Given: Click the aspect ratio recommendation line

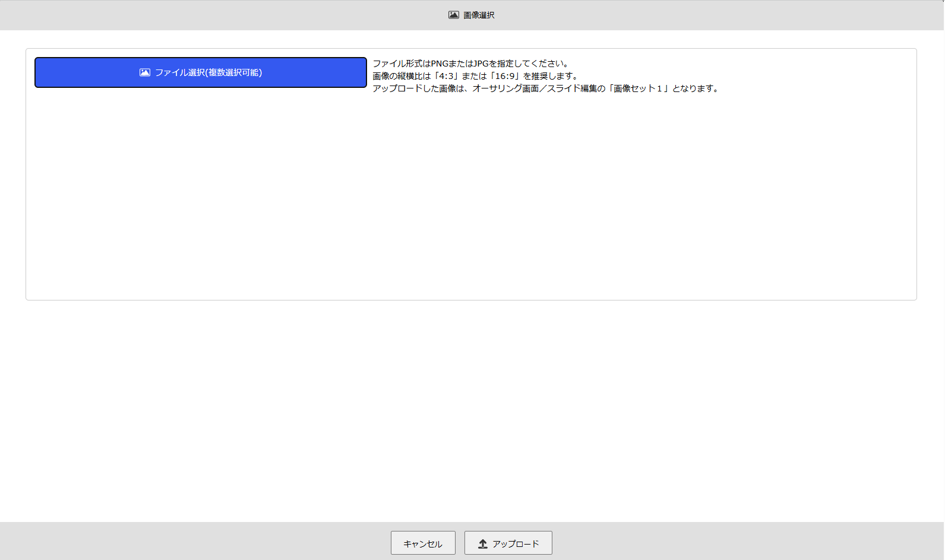Looking at the screenshot, I should [x=475, y=76].
